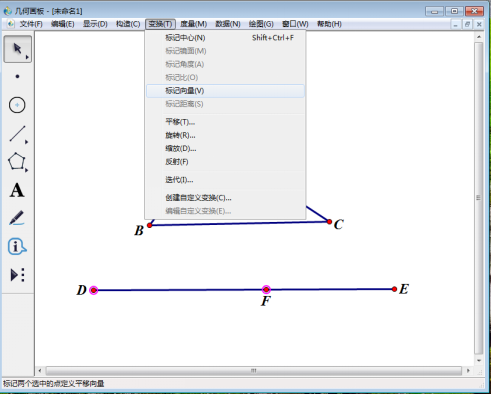
Task: Choose 标记中心(N) menu entry
Action: pyautogui.click(x=225, y=38)
